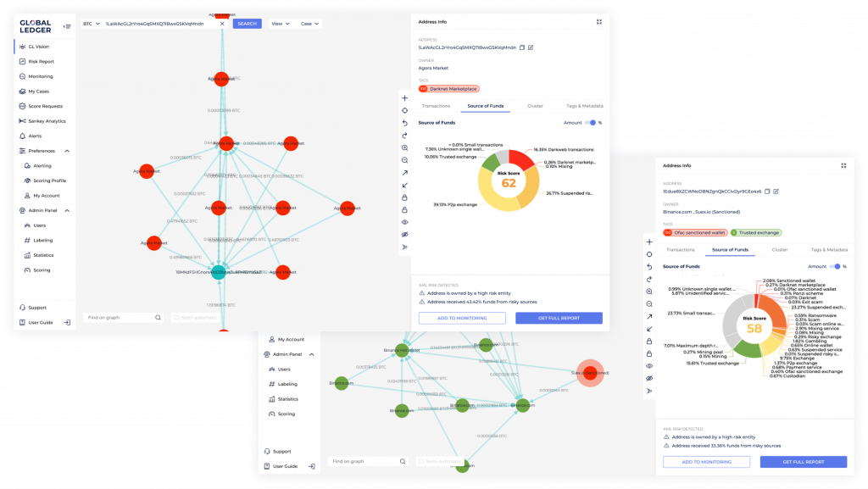This screenshot has height=489, width=868.
Task: Click Find on graph field in Binance window
Action: [368, 461]
